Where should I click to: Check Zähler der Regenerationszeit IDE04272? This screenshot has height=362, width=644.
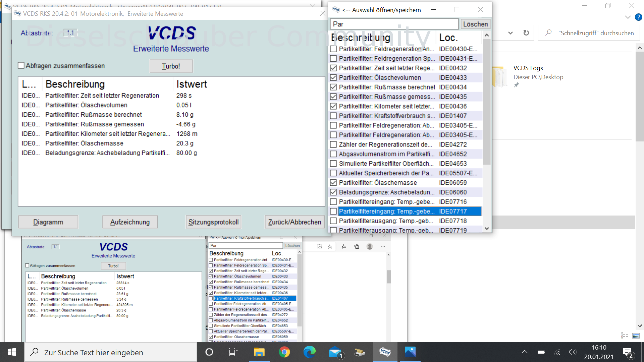pos(333,144)
